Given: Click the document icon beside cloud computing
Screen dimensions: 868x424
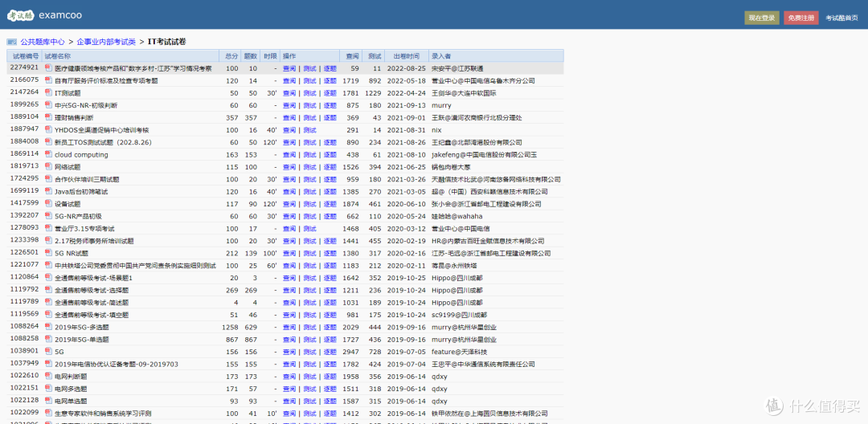Looking at the screenshot, I should (48, 154).
